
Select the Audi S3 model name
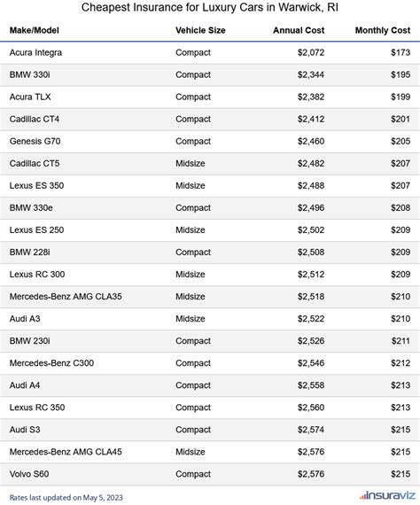pyautogui.click(x=25, y=430)
